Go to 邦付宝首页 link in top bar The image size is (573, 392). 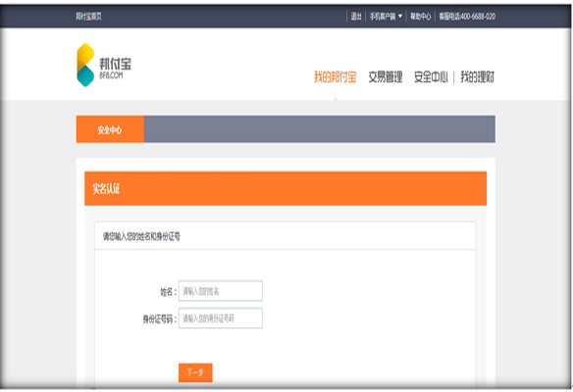pos(89,16)
